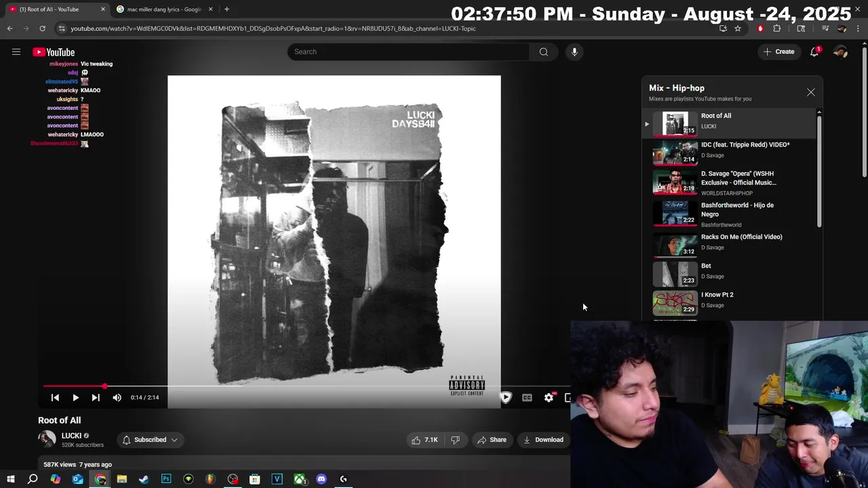Open player settings gear

(549, 398)
